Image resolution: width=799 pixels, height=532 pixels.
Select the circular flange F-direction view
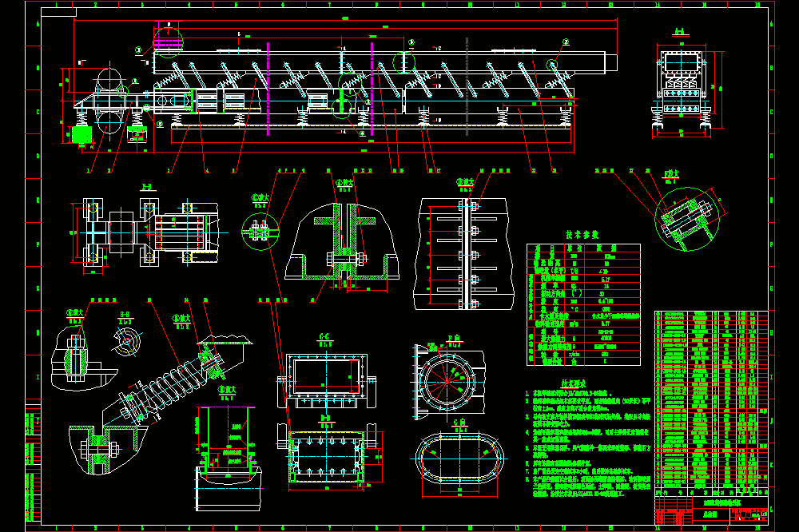(448, 381)
